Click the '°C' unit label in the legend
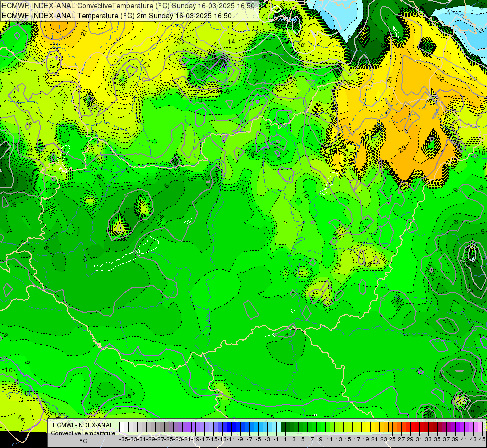 click(x=83, y=441)
